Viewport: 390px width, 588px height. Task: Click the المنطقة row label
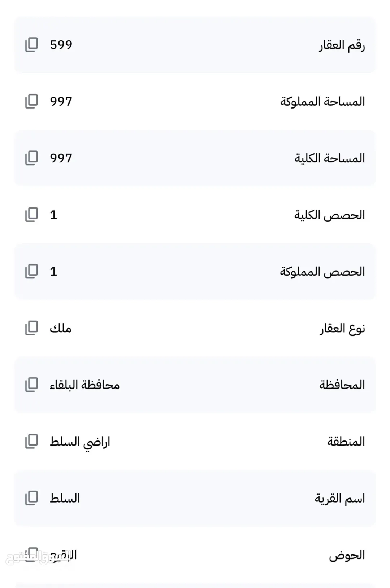346,442
